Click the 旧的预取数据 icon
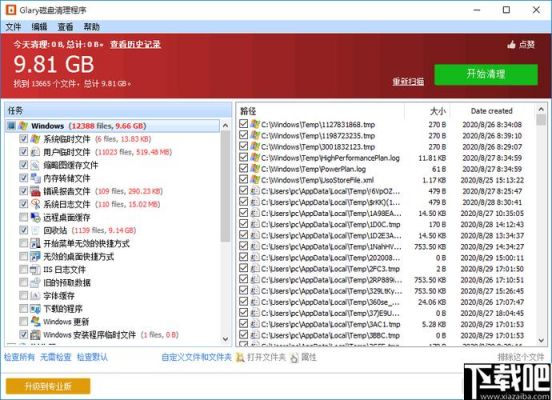 [35, 283]
